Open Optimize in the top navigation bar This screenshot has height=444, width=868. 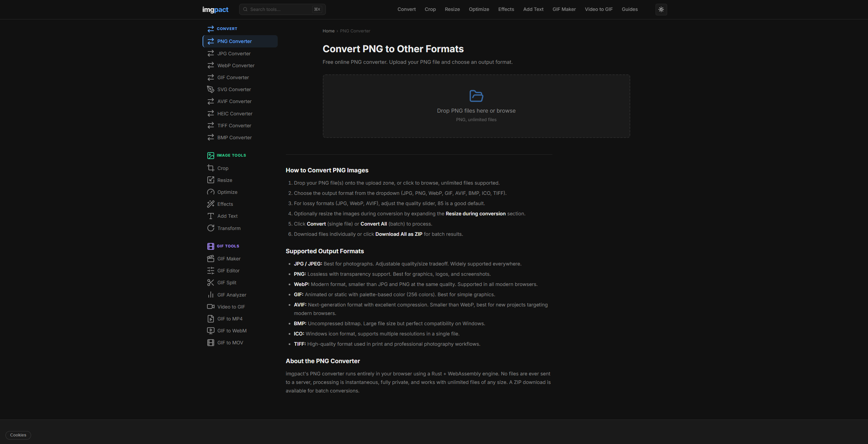point(479,9)
